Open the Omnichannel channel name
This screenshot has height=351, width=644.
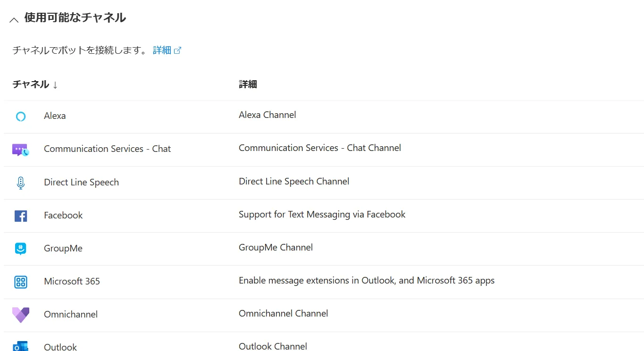(x=71, y=315)
